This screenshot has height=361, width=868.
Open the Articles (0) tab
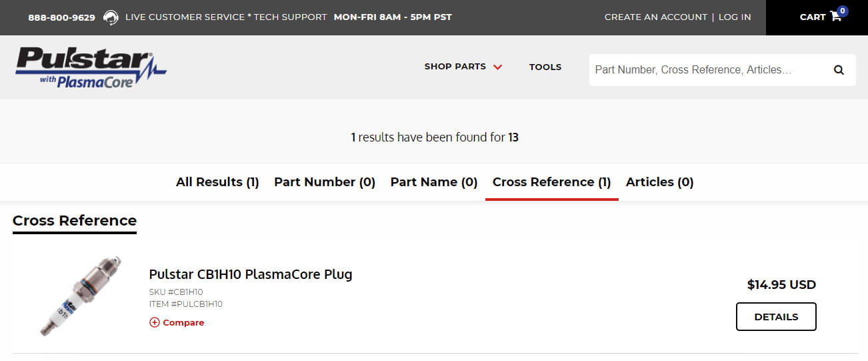pyautogui.click(x=660, y=182)
